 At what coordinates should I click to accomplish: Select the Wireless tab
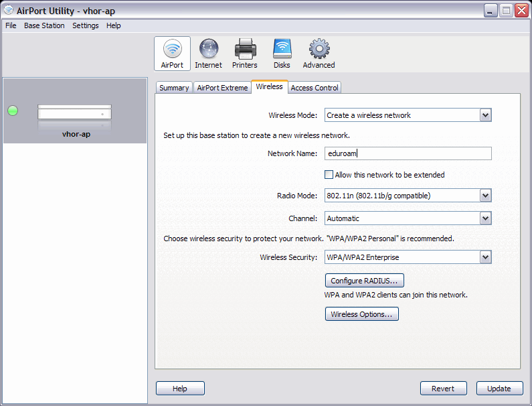coord(270,86)
